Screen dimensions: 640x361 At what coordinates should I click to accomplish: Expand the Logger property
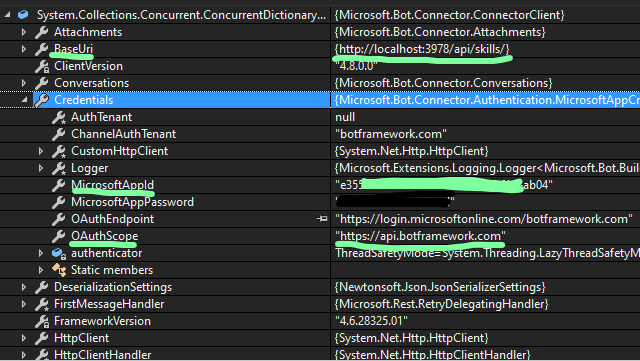point(41,168)
